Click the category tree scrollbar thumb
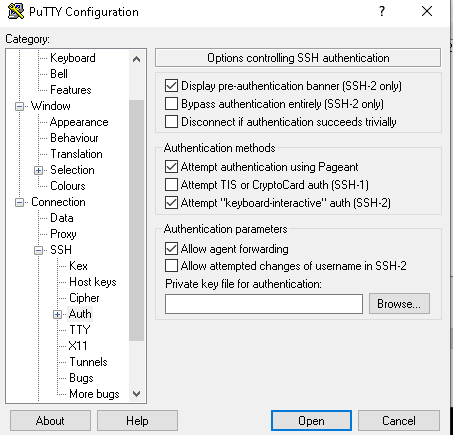Image resolution: width=453 pixels, height=435 pixels. coord(136,220)
